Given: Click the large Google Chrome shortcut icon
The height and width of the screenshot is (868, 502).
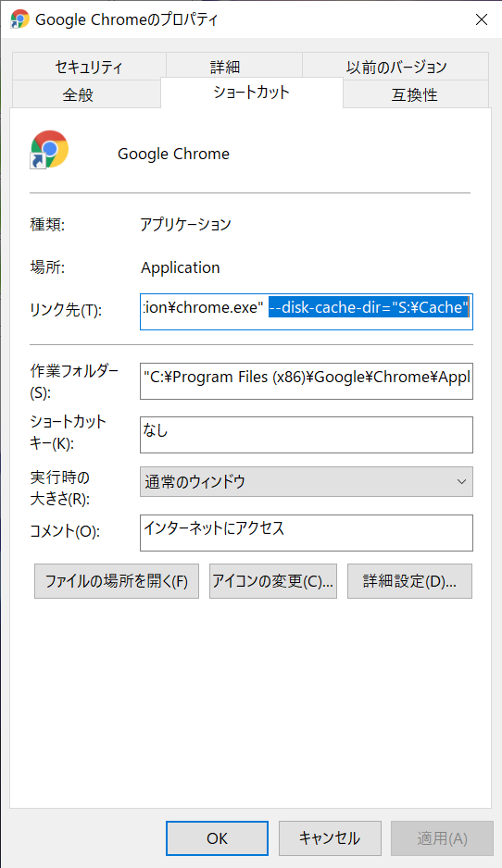Looking at the screenshot, I should point(49,150).
